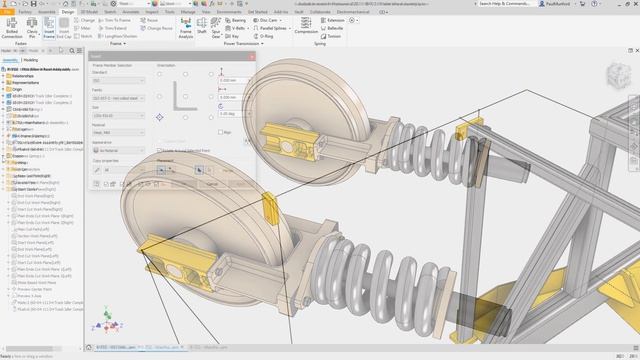Switch to the Assemble ribbon tab
The height and width of the screenshot is (360, 640).
pos(47,12)
